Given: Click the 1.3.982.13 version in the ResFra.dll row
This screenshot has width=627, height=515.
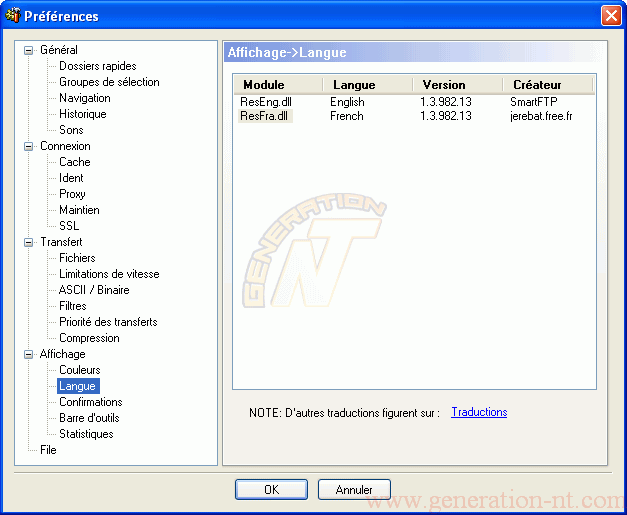Looking at the screenshot, I should (445, 116).
